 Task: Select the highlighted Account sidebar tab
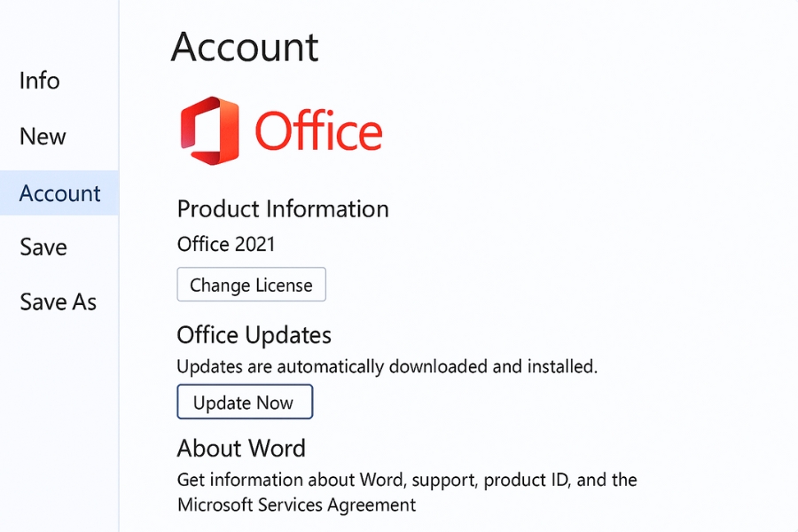(x=59, y=193)
